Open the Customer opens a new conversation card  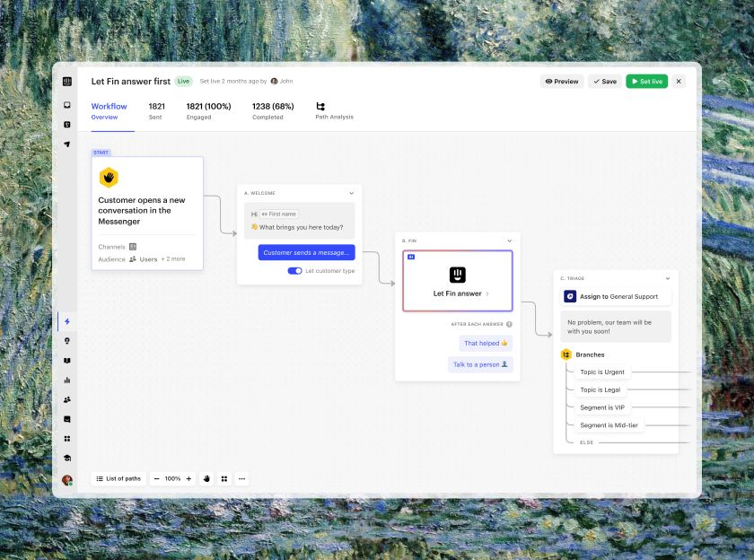[147, 214]
